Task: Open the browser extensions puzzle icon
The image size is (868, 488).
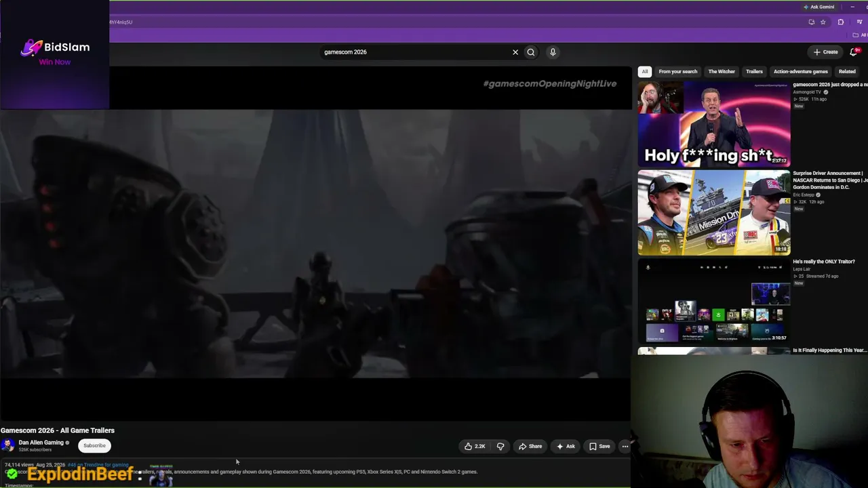Action: tap(841, 22)
